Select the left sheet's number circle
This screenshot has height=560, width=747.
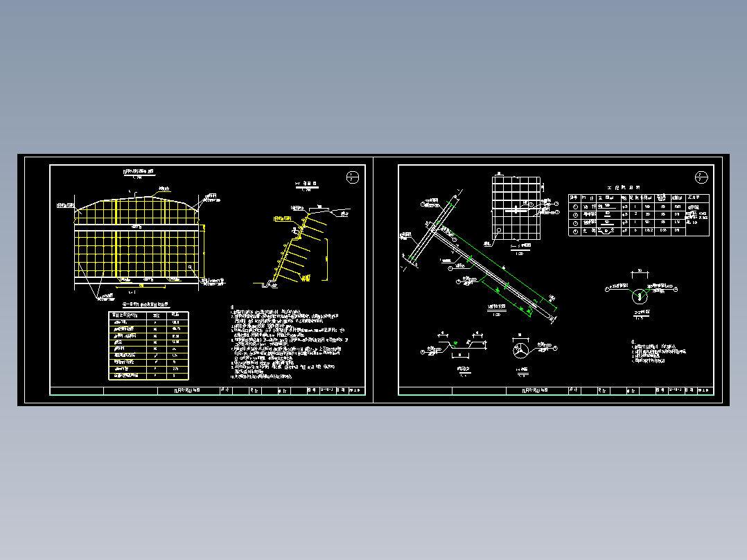[352, 177]
